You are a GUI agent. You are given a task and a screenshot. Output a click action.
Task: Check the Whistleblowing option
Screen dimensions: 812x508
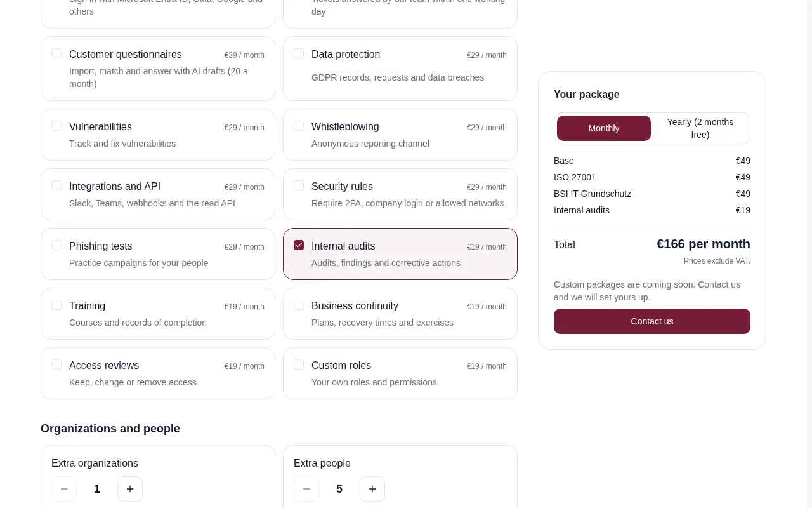pyautogui.click(x=299, y=126)
